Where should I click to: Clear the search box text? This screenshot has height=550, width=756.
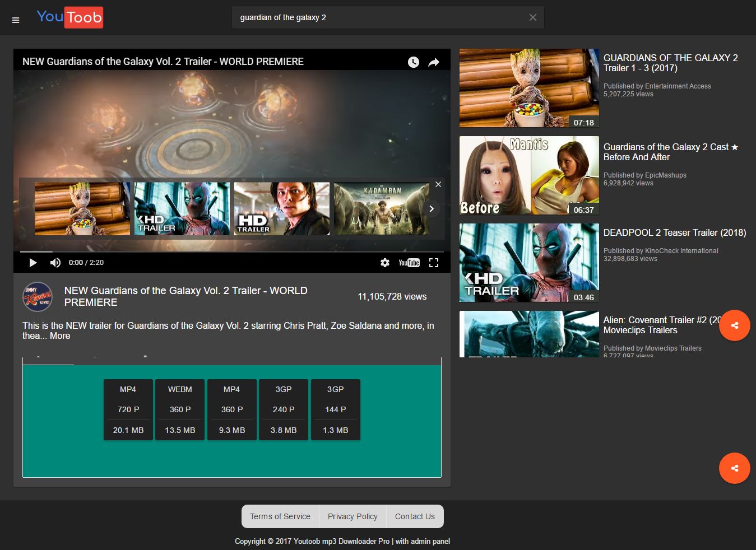click(x=533, y=17)
